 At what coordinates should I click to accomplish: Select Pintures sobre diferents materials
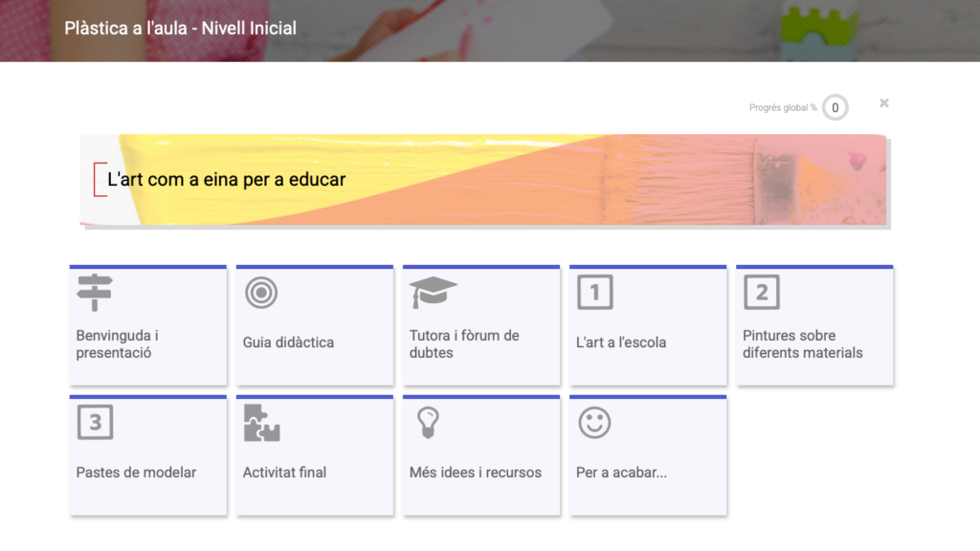point(802,344)
